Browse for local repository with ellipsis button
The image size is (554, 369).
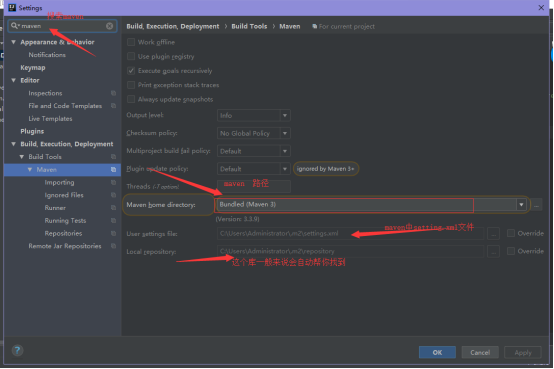click(493, 252)
